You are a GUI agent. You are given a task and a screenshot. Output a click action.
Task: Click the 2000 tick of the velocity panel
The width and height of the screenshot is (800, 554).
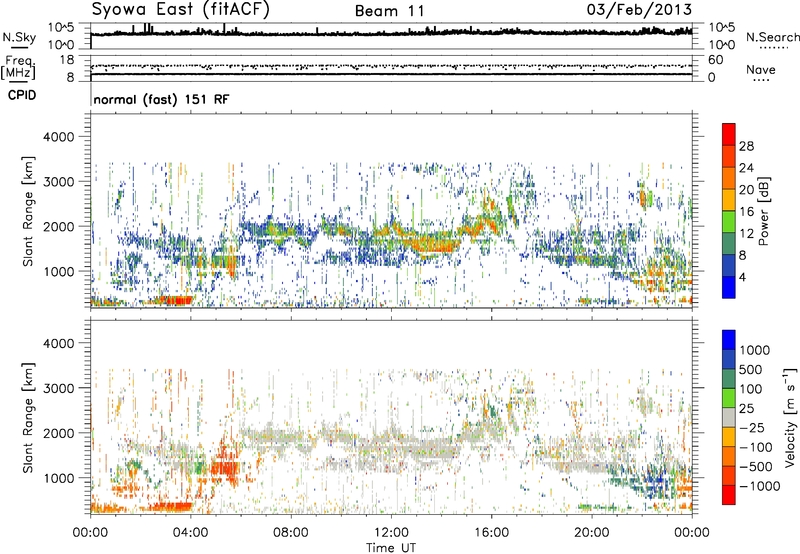click(58, 433)
